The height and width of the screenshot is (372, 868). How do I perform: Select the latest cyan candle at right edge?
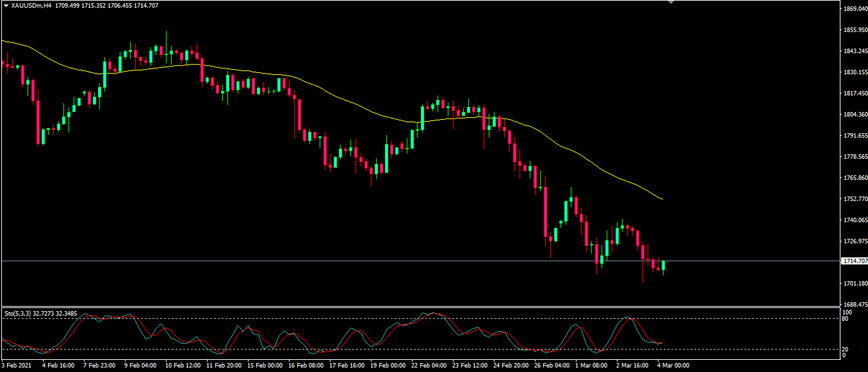click(663, 265)
